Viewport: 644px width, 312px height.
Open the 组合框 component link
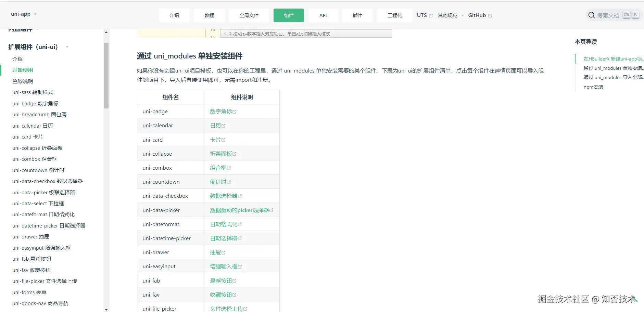220,168
